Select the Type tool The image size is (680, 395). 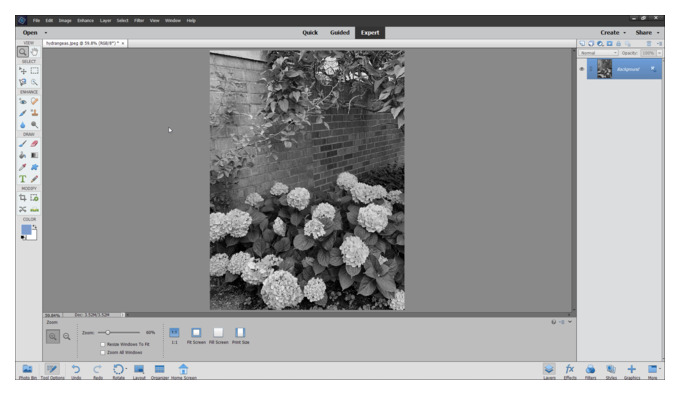coord(23,179)
